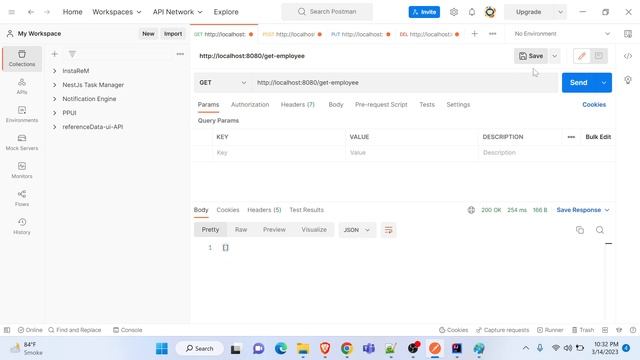Click the edit pencil icon

(x=582, y=56)
